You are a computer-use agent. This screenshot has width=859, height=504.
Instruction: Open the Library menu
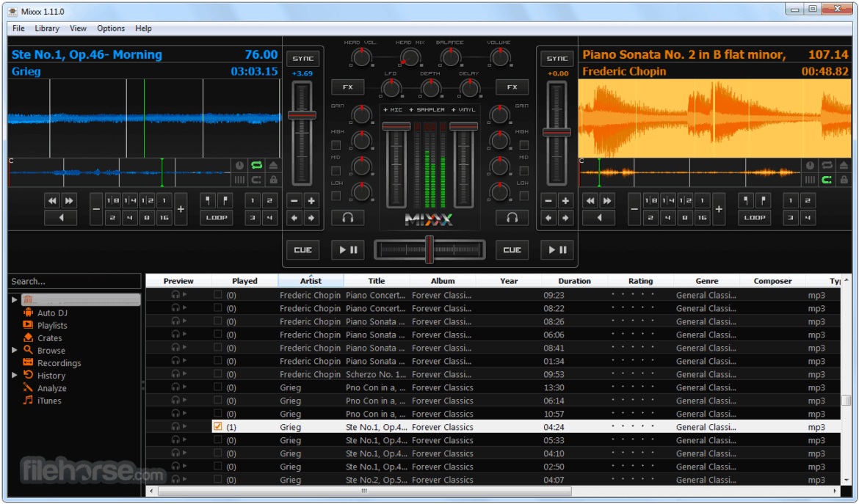47,29
